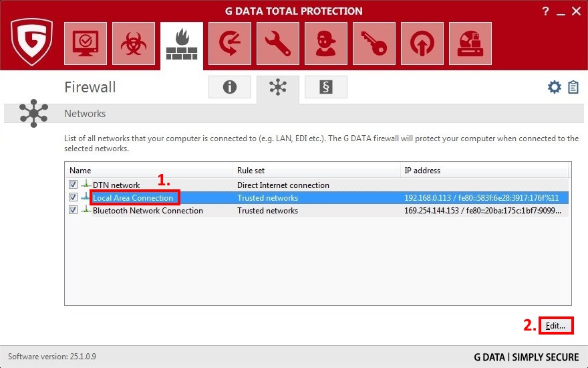Click the Software version 25.1.0.9 text
The width and height of the screenshot is (588, 368).
click(52, 357)
